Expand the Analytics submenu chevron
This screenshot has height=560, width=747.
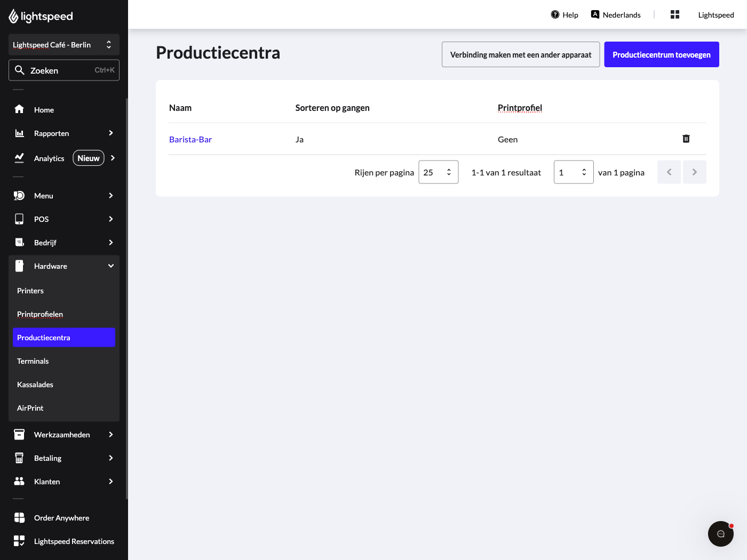click(x=113, y=158)
